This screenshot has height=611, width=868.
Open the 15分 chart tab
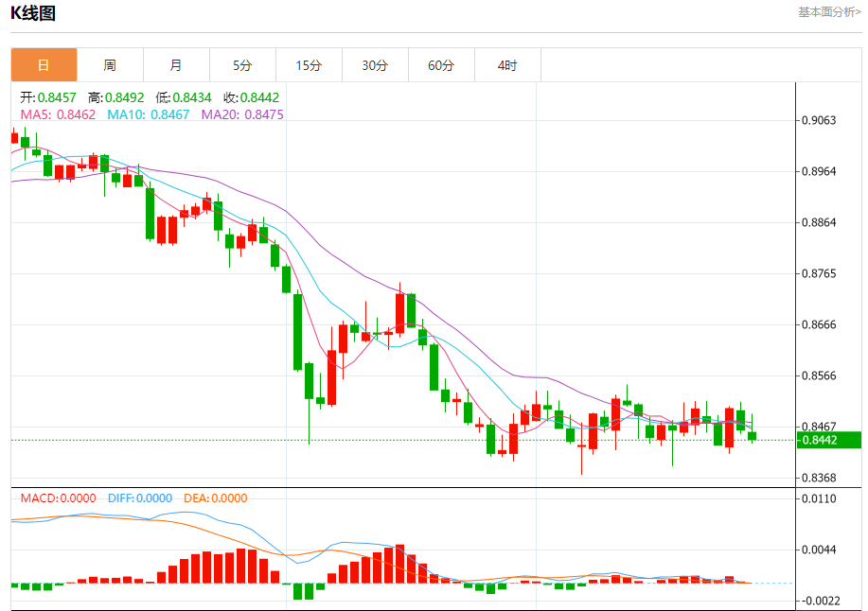click(x=309, y=65)
